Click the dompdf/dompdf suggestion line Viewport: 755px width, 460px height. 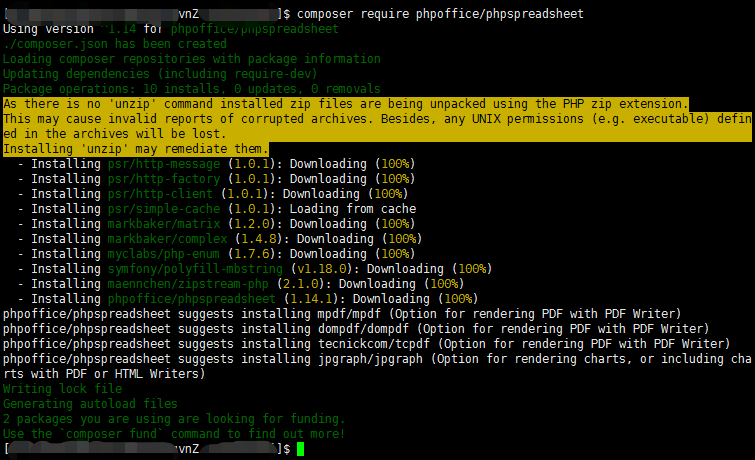[x=356, y=329]
